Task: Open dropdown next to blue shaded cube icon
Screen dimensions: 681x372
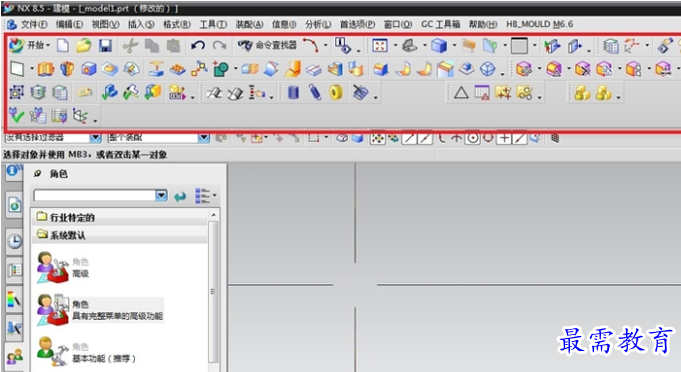Action: coord(454,45)
